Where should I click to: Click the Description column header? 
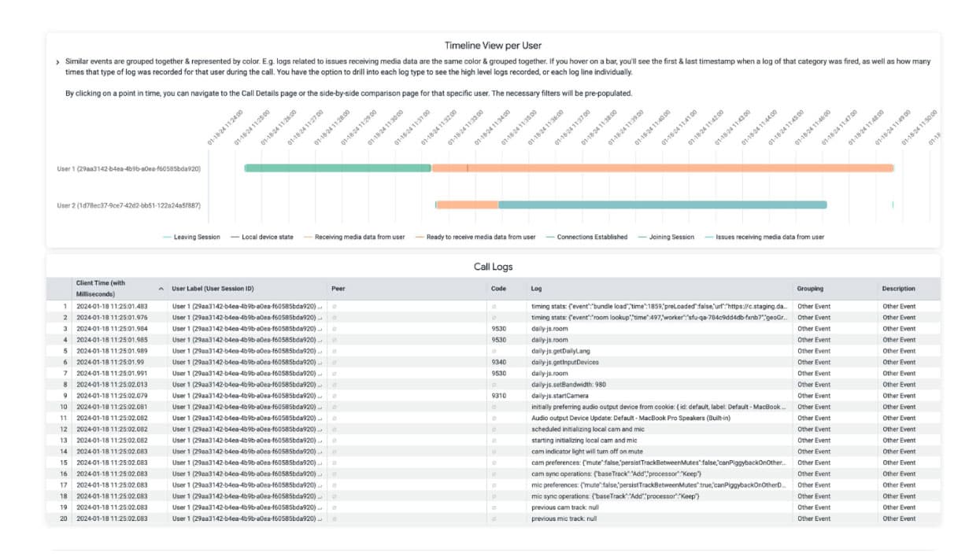(898, 289)
